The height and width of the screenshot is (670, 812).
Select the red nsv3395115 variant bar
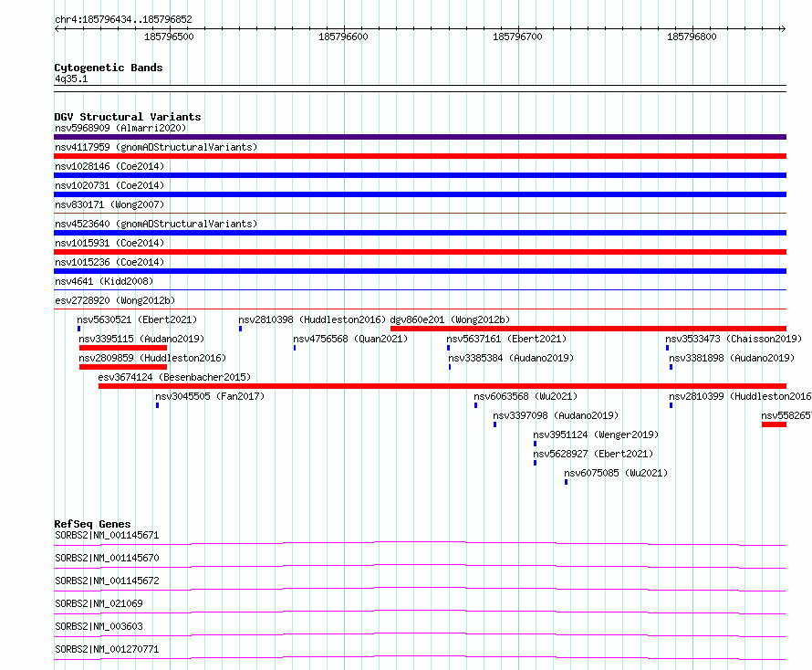(123, 348)
